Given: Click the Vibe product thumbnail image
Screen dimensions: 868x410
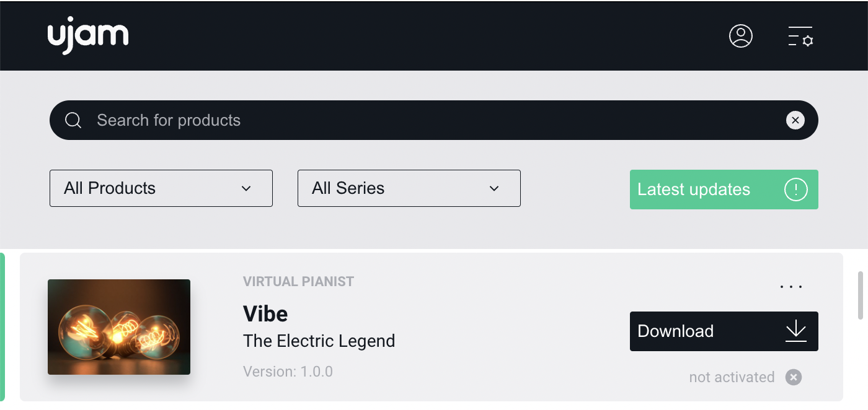Looking at the screenshot, I should tap(118, 326).
